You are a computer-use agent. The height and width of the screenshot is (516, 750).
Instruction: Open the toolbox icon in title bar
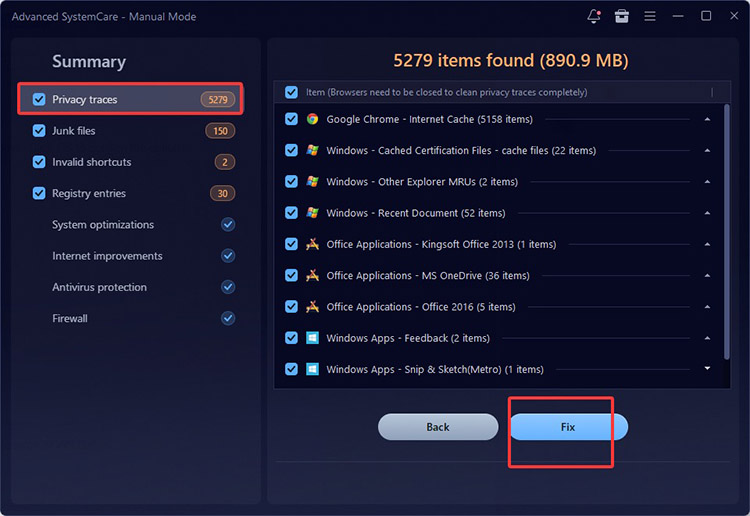point(621,16)
